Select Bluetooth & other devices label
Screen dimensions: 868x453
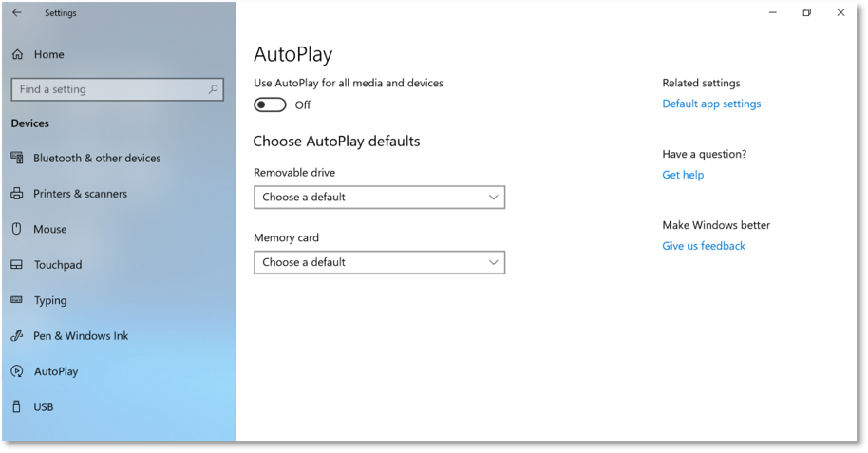click(x=97, y=158)
